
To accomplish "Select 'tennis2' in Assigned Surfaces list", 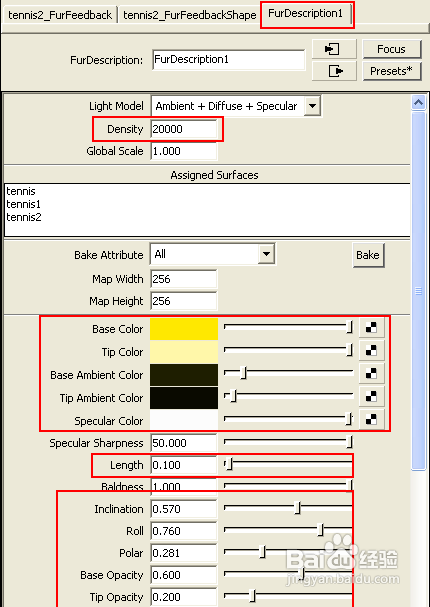I will (24, 217).
